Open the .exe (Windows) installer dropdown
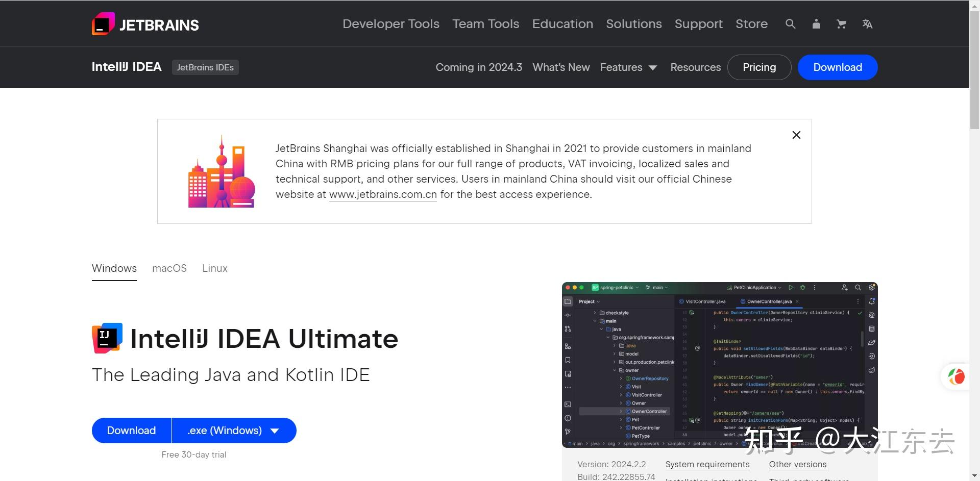The height and width of the screenshot is (481, 980). coord(234,431)
